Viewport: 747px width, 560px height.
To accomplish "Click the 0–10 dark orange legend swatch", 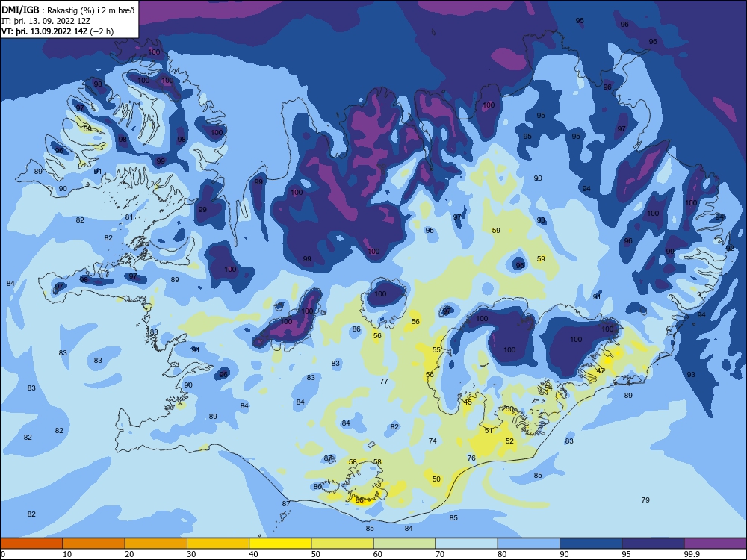I will click(x=31, y=544).
